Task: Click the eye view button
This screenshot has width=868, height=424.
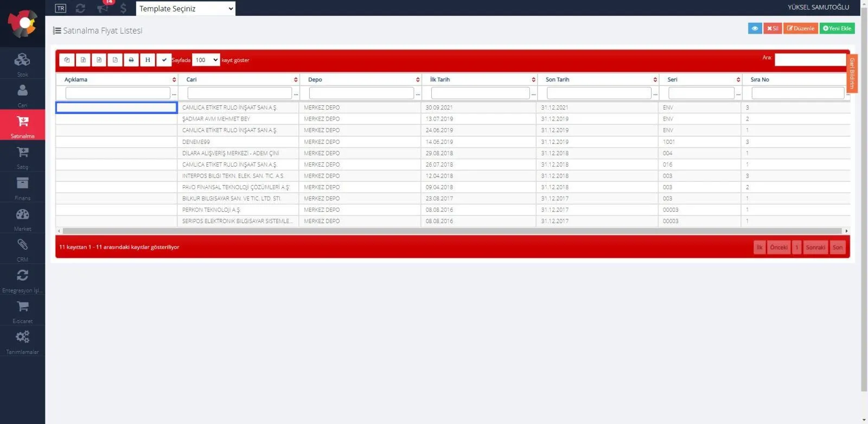Action: 755,28
